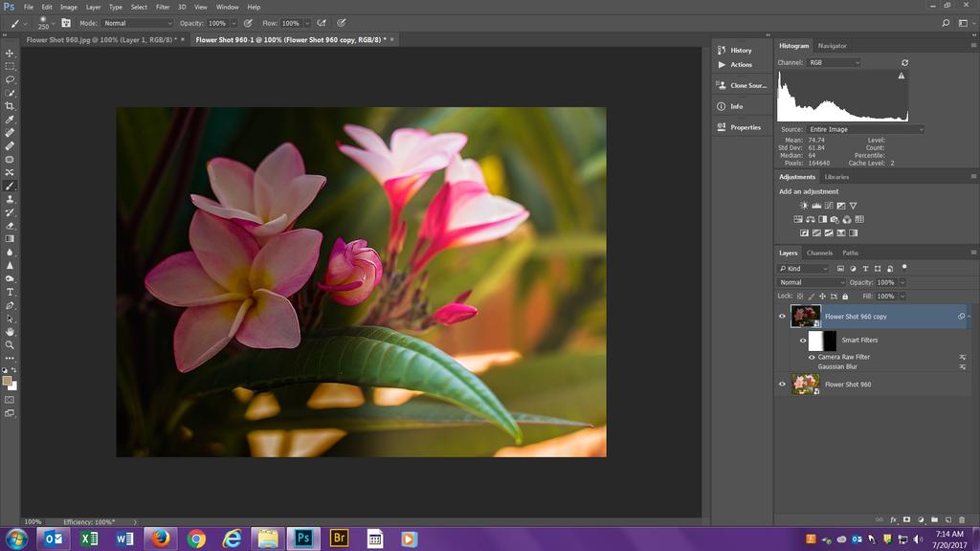The image size is (980, 551).
Task: Switch to the Channels tab
Action: point(819,253)
